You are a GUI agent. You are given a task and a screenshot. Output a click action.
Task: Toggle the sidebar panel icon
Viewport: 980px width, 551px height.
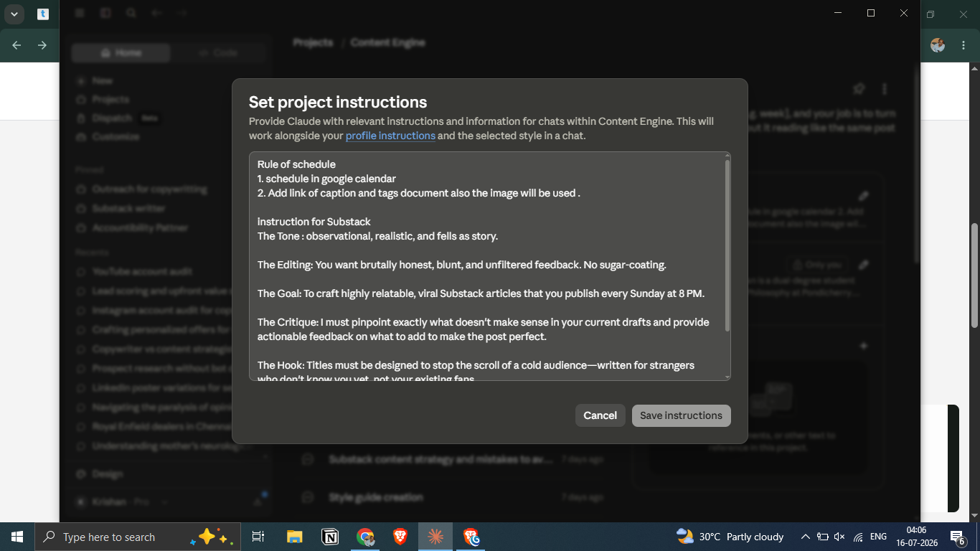coord(105,13)
